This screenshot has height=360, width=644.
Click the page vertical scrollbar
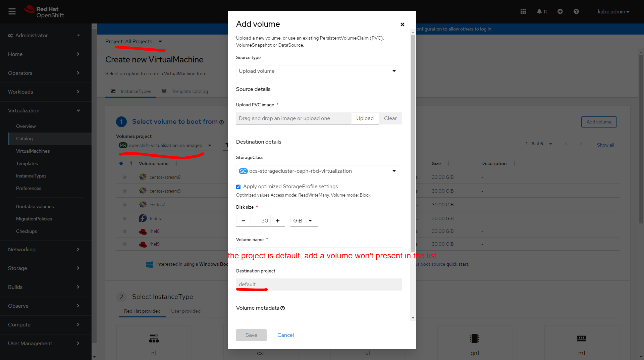(x=641, y=138)
